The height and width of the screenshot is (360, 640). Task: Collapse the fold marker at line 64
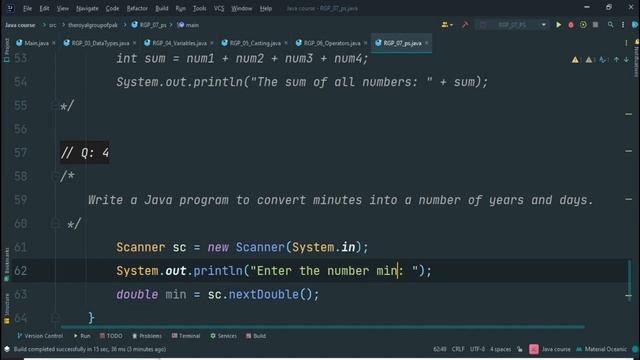pos(55,318)
